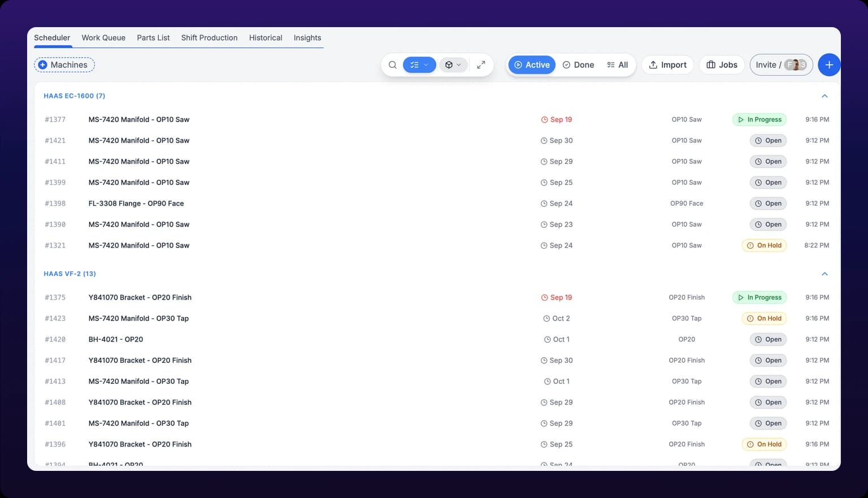Viewport: 868px width, 498px height.
Task: Click job number #1411
Action: coord(55,162)
